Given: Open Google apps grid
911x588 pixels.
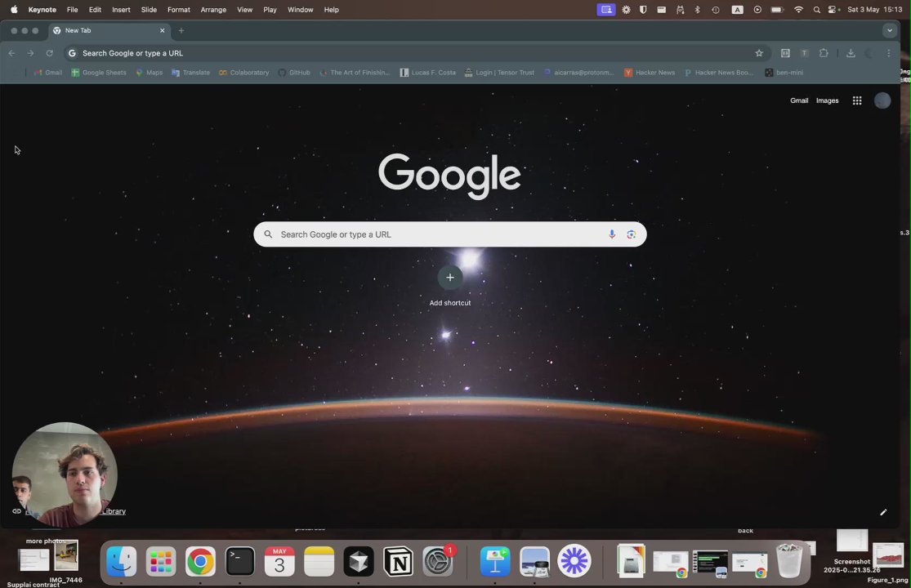Looking at the screenshot, I should click(x=857, y=100).
